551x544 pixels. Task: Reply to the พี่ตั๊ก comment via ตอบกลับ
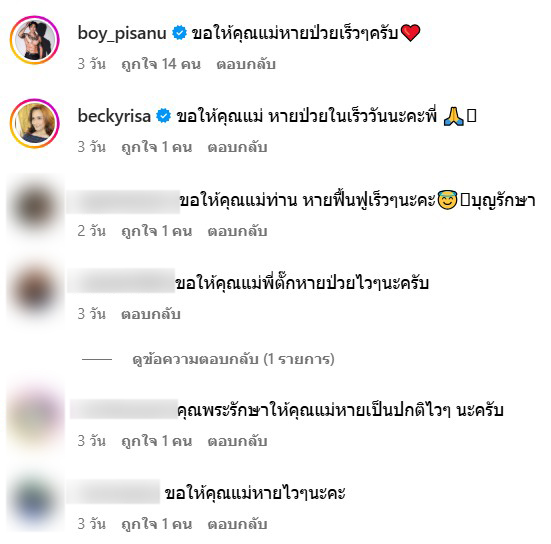tap(151, 314)
